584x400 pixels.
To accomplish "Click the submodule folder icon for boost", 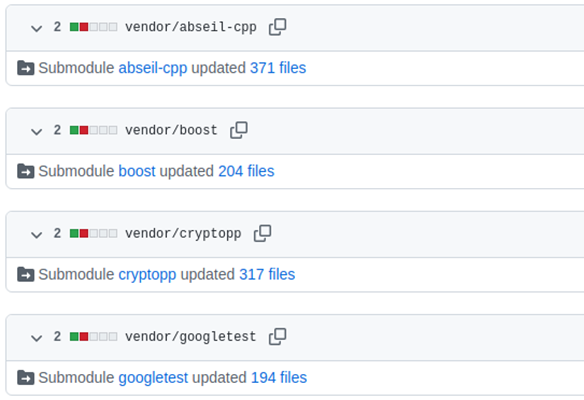I will click(26, 171).
